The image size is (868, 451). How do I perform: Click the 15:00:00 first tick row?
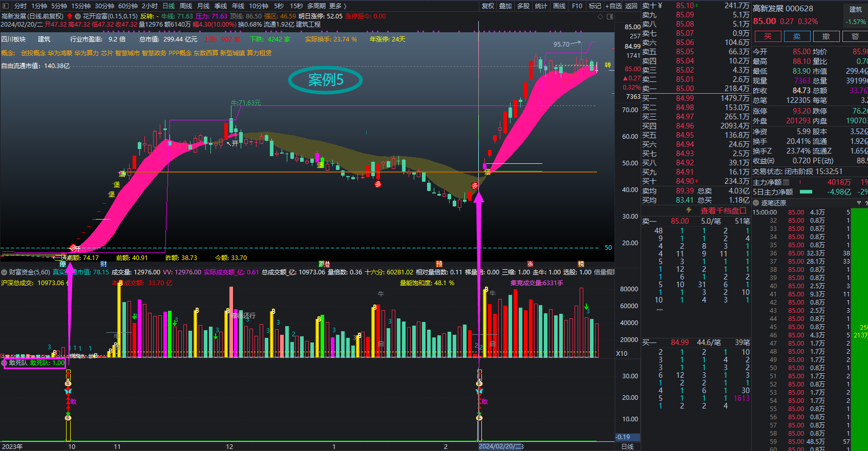(801, 212)
